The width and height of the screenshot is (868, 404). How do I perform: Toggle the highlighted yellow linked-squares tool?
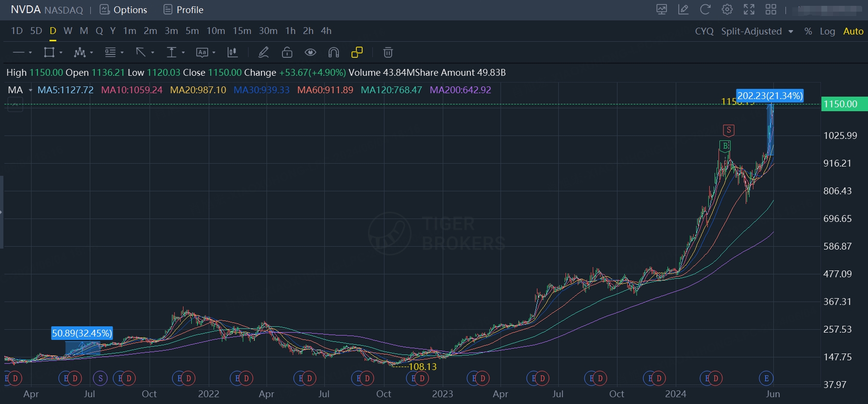click(x=357, y=52)
